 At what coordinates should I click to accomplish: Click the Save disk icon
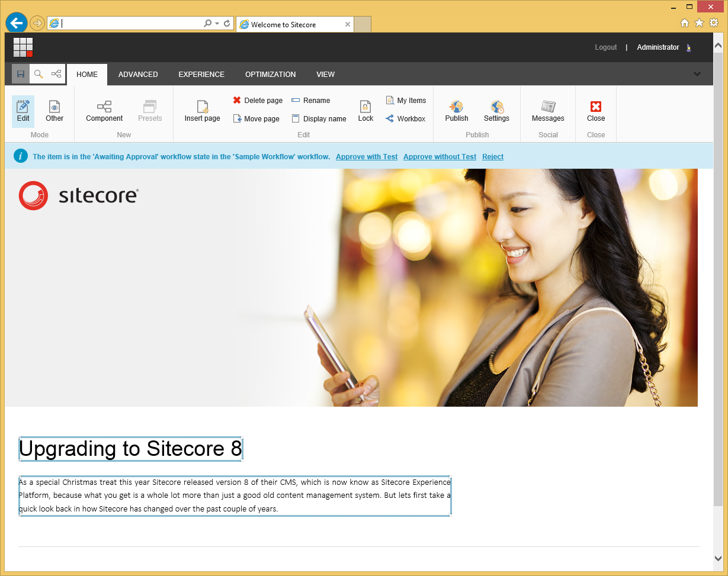pyautogui.click(x=21, y=74)
